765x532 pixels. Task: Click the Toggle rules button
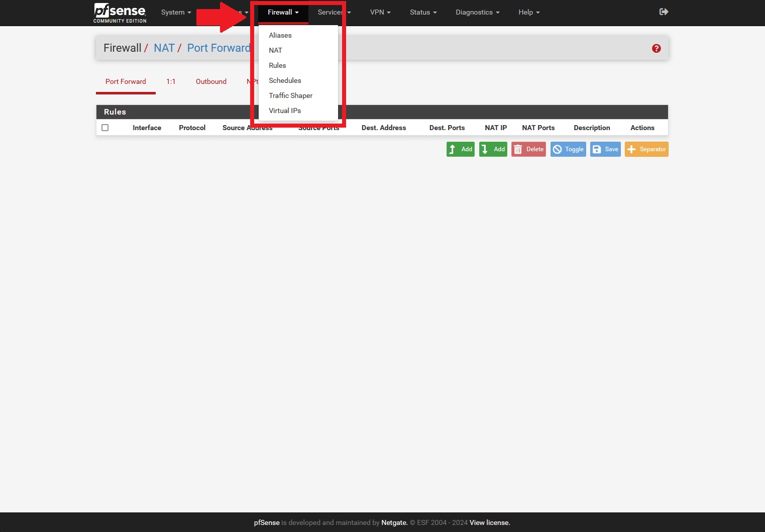(x=568, y=149)
